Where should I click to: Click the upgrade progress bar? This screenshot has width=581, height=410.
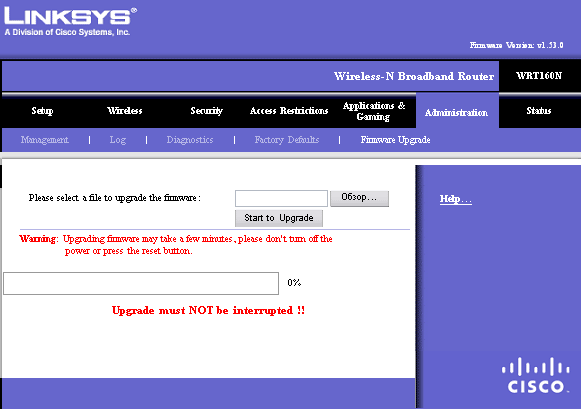141,283
